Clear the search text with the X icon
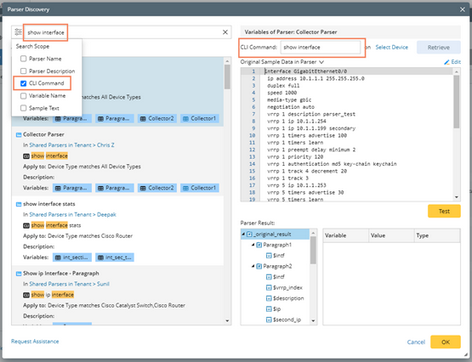Screen dimensions: 472x362 click(225, 32)
